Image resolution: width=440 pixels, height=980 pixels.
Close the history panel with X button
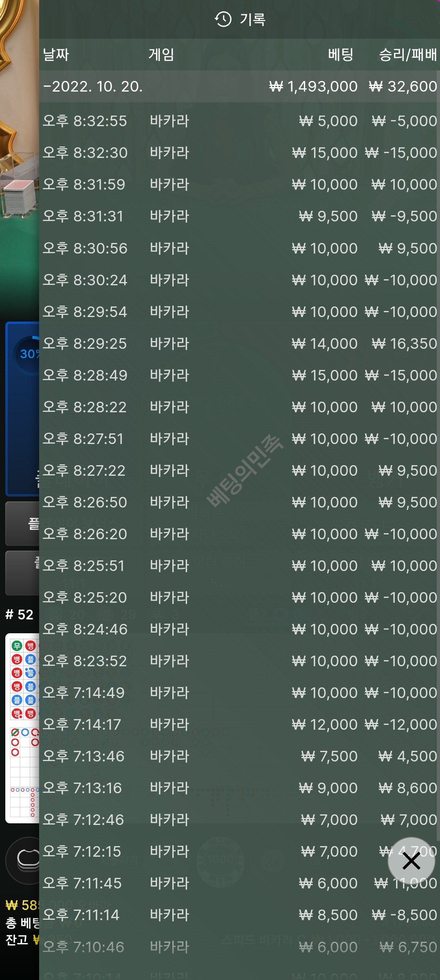411,861
